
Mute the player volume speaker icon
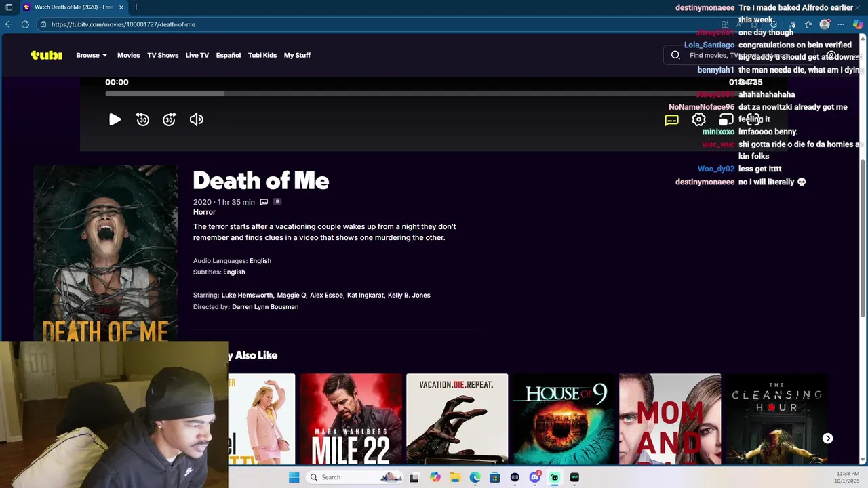tap(197, 119)
